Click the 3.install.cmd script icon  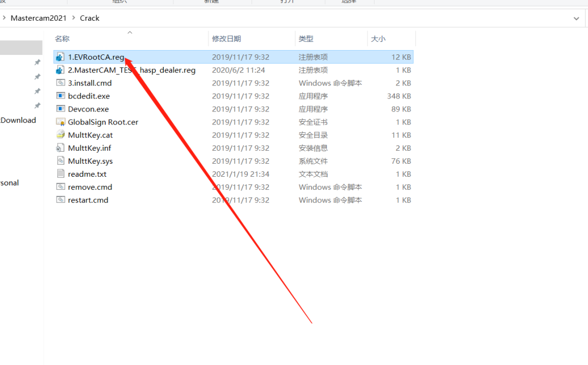(x=60, y=83)
